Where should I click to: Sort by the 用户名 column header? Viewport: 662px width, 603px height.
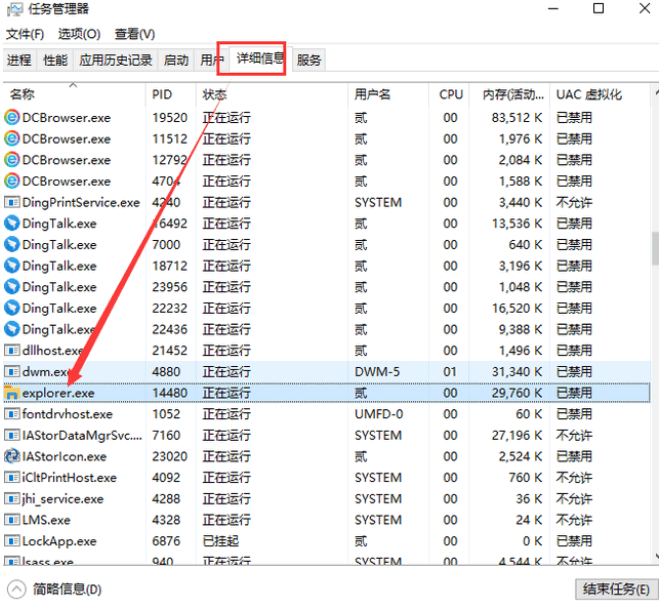388,94
